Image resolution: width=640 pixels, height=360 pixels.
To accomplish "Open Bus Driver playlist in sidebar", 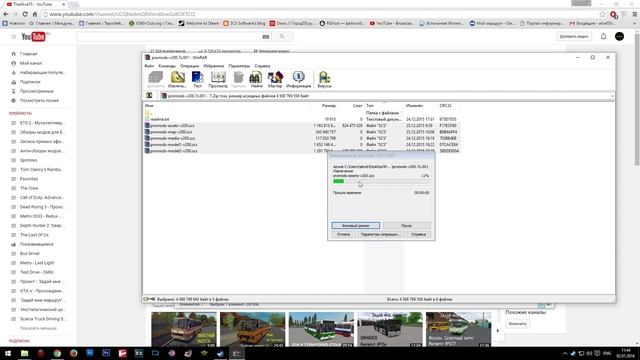I will [30, 253].
